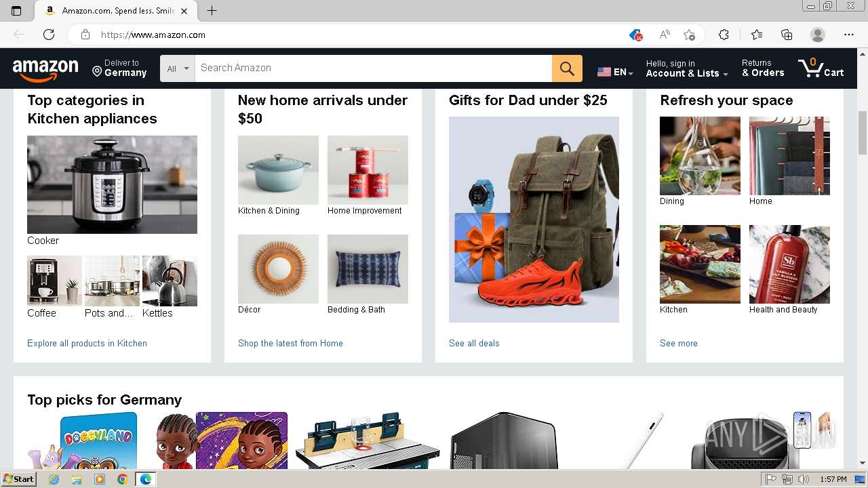
Task: Expand the All search category dropdown
Action: (x=178, y=68)
